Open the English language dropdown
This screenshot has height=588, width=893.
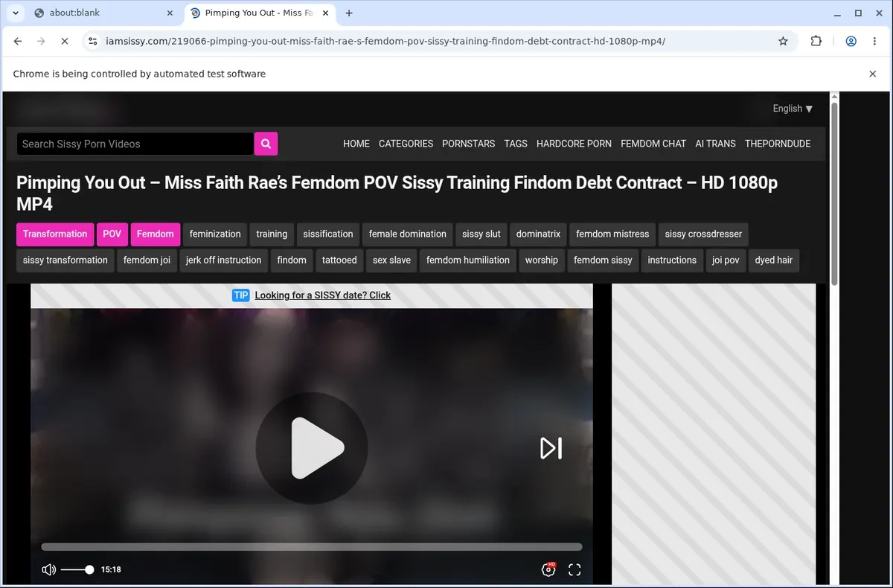pos(793,109)
